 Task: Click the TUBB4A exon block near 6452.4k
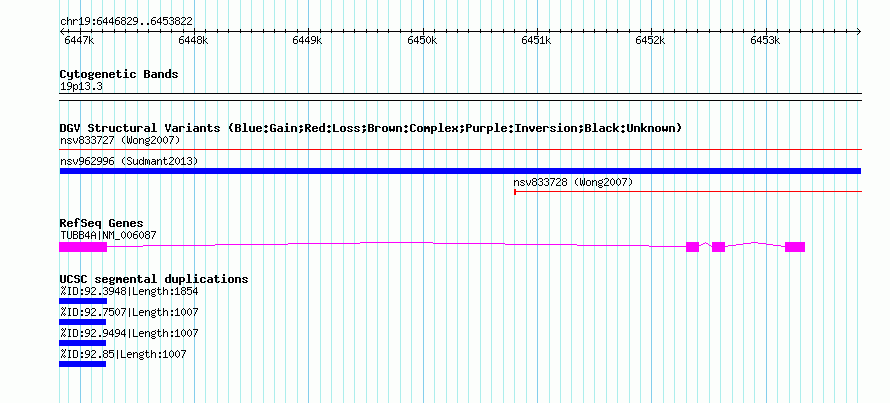[x=692, y=247]
